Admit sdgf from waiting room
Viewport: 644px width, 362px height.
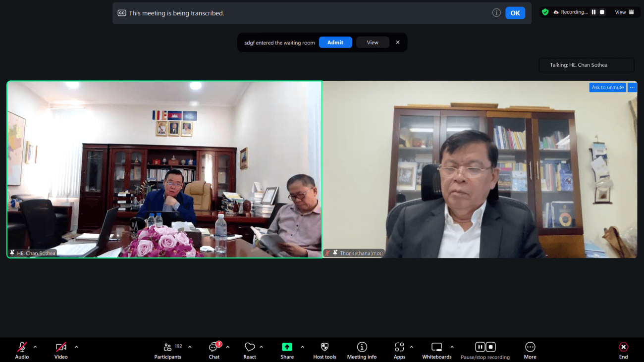click(x=335, y=43)
